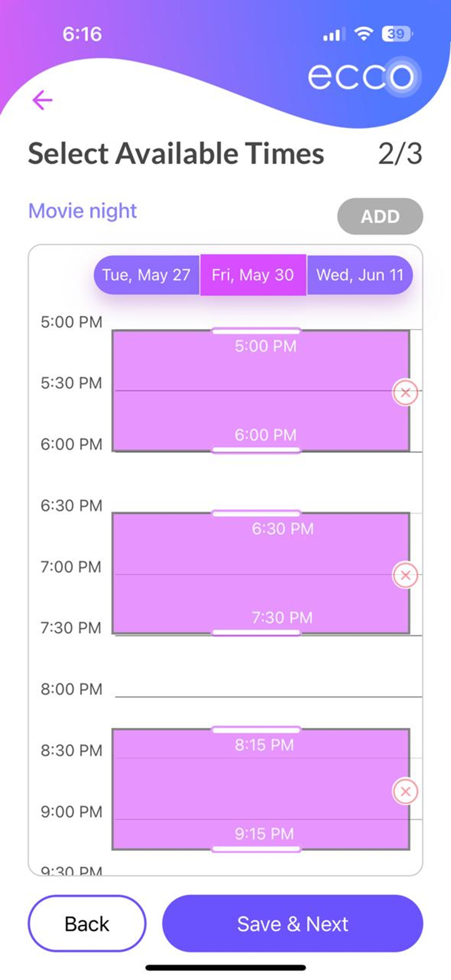Switch to the Tue, May 27 tab
The width and height of the screenshot is (451, 980).
coord(146,275)
